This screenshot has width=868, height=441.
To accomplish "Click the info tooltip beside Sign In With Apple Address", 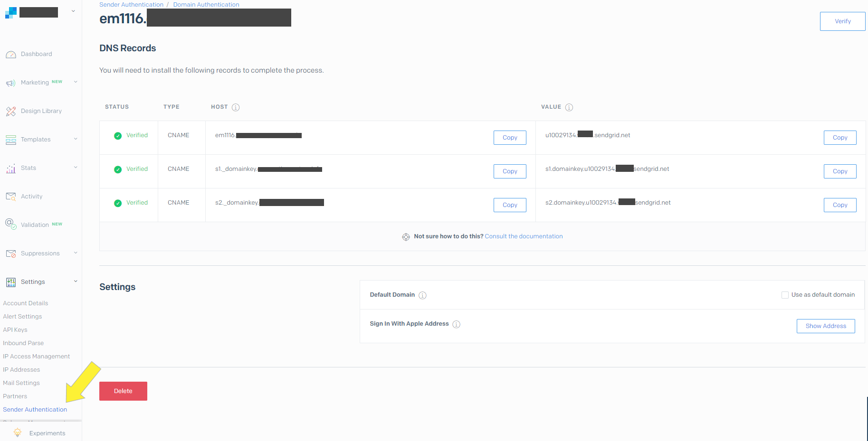I will click(x=456, y=324).
